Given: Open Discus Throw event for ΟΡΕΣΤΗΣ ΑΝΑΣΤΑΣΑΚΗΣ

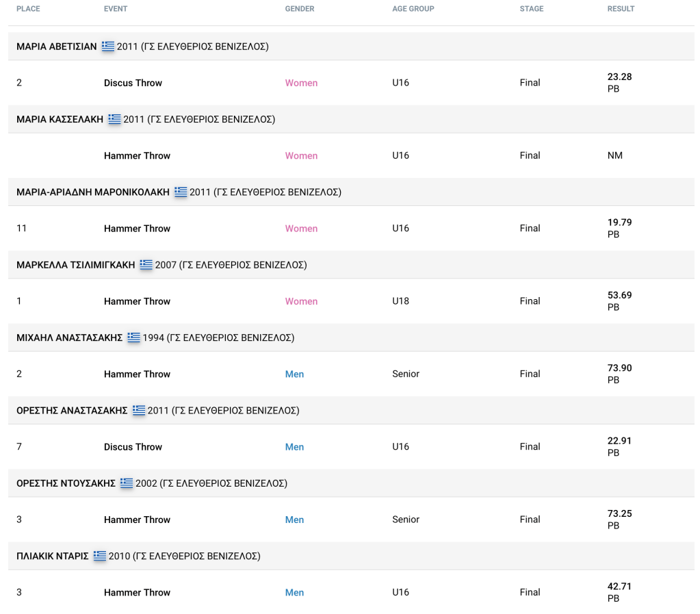Looking at the screenshot, I should 133,447.
